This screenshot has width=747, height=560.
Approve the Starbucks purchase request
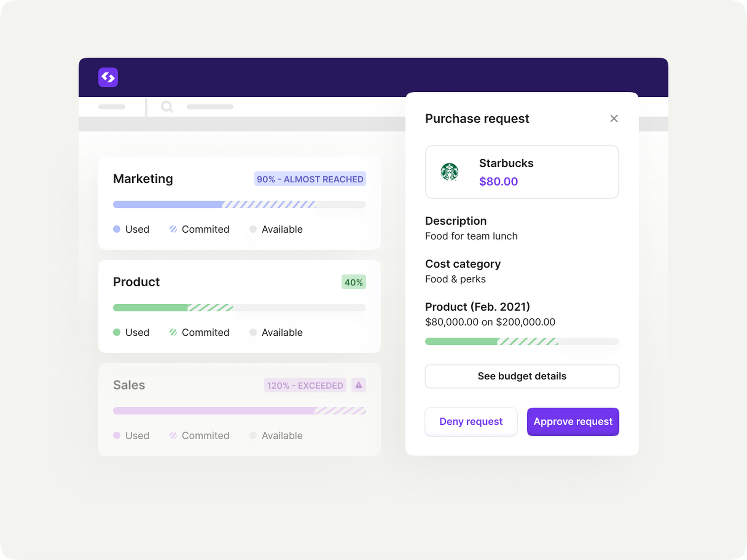(x=573, y=421)
